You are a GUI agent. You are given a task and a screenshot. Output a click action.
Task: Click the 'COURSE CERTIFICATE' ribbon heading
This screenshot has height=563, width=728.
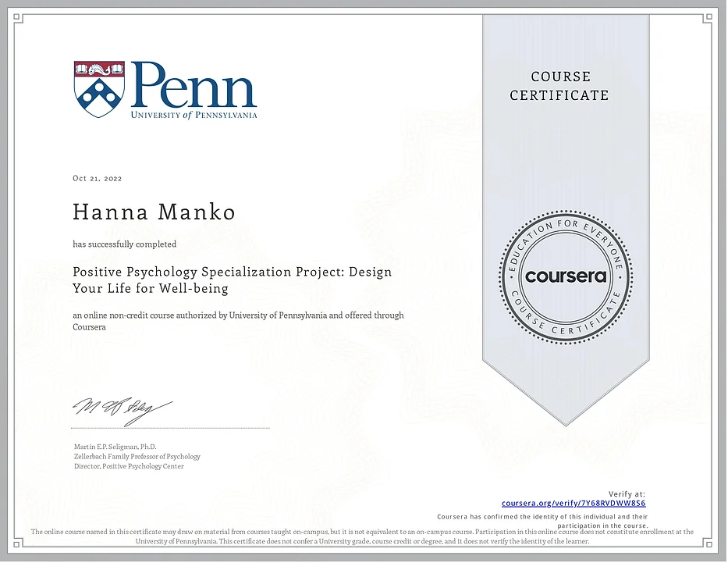[559, 86]
